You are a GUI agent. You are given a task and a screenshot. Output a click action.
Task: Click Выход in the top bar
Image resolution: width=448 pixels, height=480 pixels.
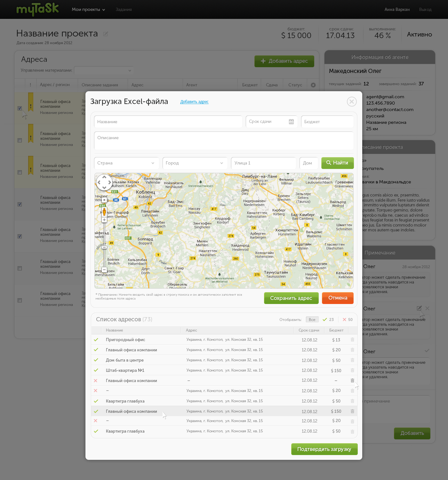click(425, 10)
